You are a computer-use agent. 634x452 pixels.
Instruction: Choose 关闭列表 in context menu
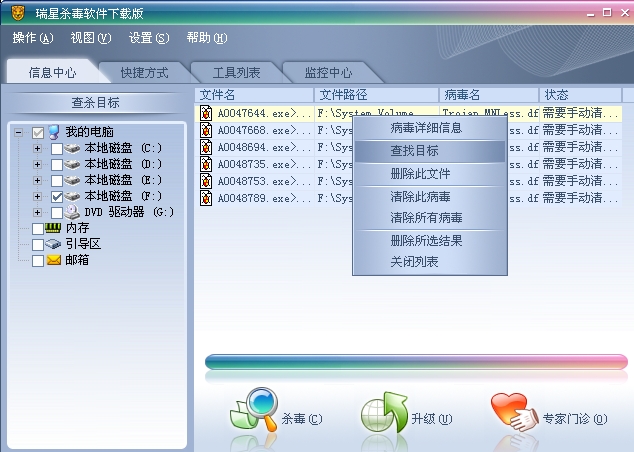pyautogui.click(x=430, y=262)
